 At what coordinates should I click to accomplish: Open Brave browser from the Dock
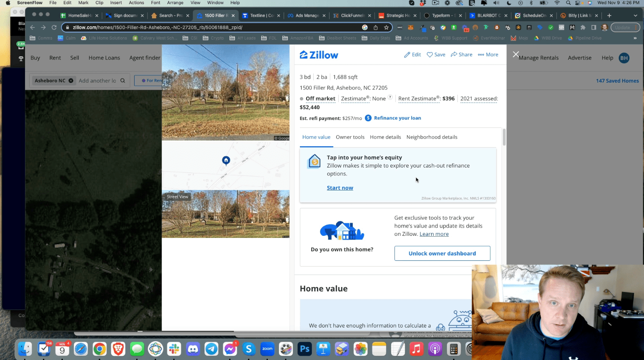click(118, 349)
